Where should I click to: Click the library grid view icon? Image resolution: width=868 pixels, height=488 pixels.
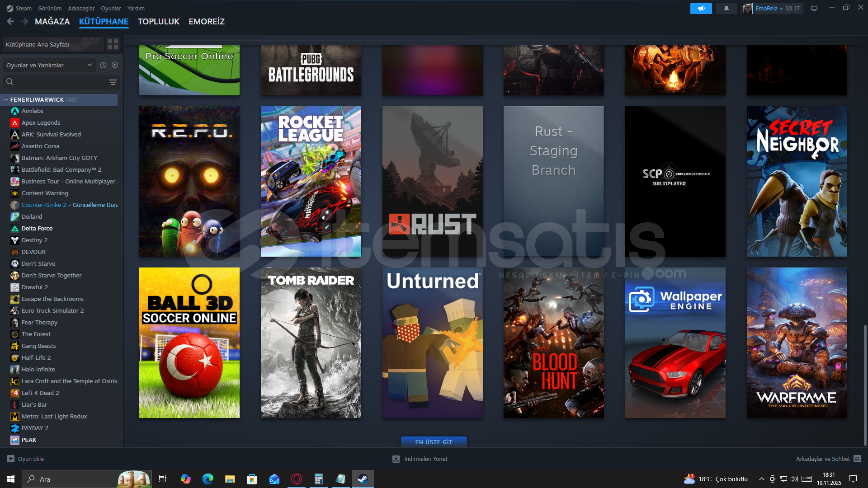point(113,44)
